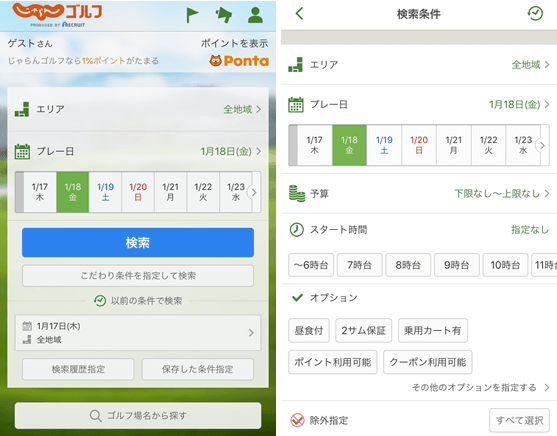Select date 1/21 月 on right screen

pyautogui.click(x=454, y=145)
